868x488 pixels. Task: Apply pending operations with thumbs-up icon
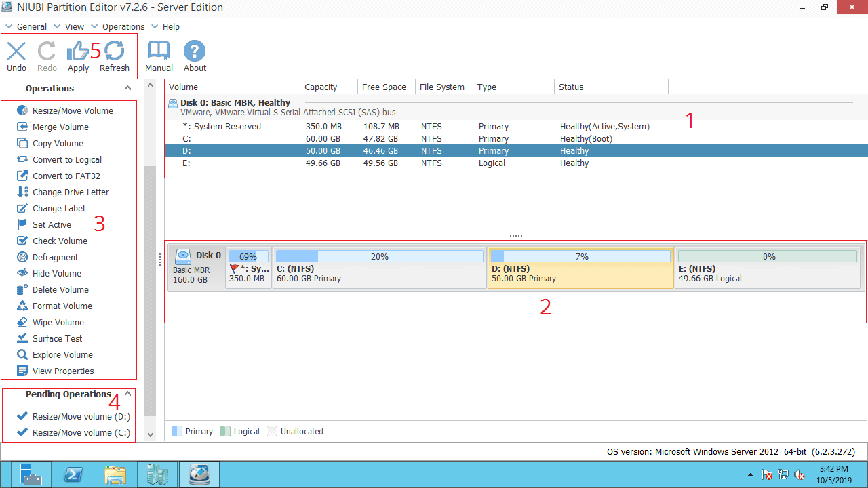(78, 52)
